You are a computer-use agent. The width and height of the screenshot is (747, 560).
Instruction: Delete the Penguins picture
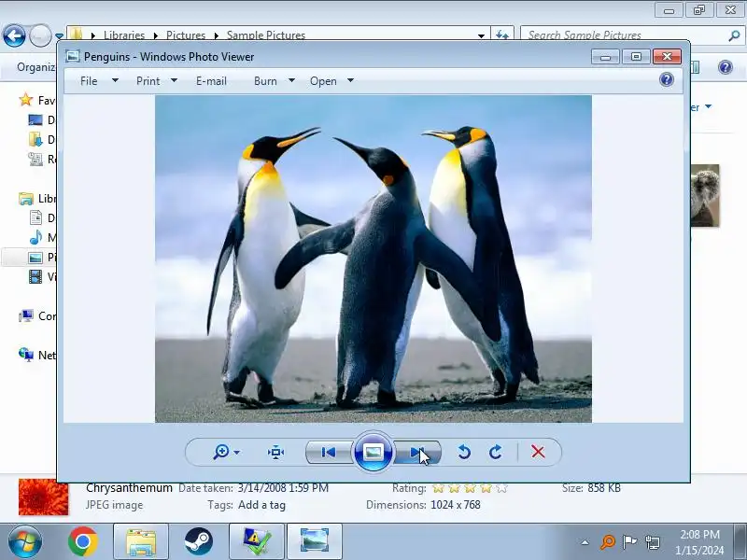[538, 452]
